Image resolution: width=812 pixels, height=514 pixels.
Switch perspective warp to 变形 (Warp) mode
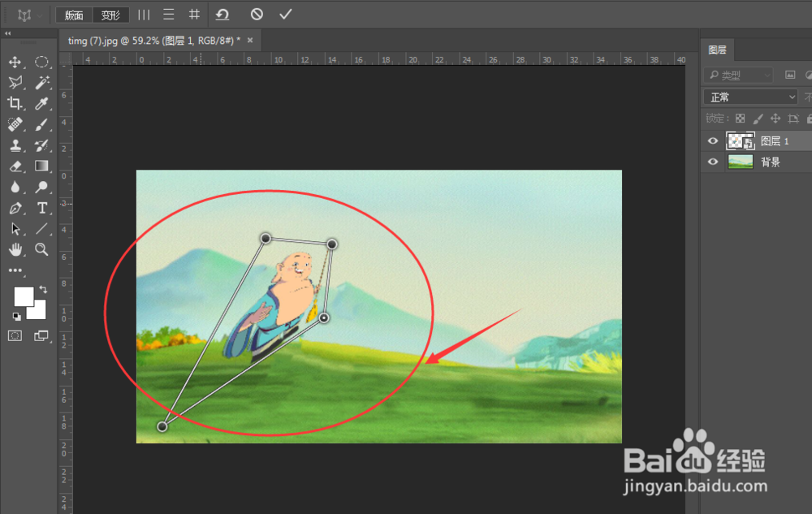tap(110, 15)
